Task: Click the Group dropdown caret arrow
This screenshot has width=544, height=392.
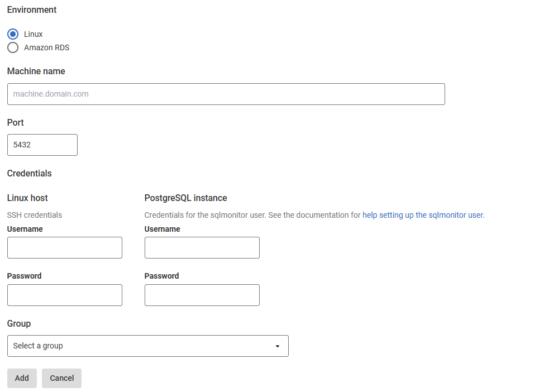Action: (278, 346)
